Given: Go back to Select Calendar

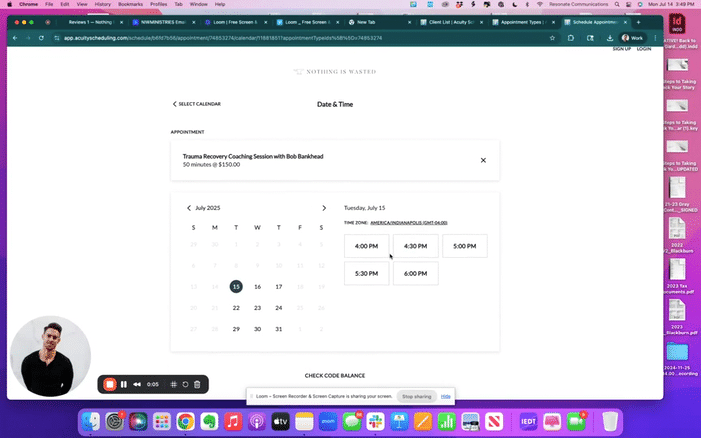Looking at the screenshot, I should (197, 104).
